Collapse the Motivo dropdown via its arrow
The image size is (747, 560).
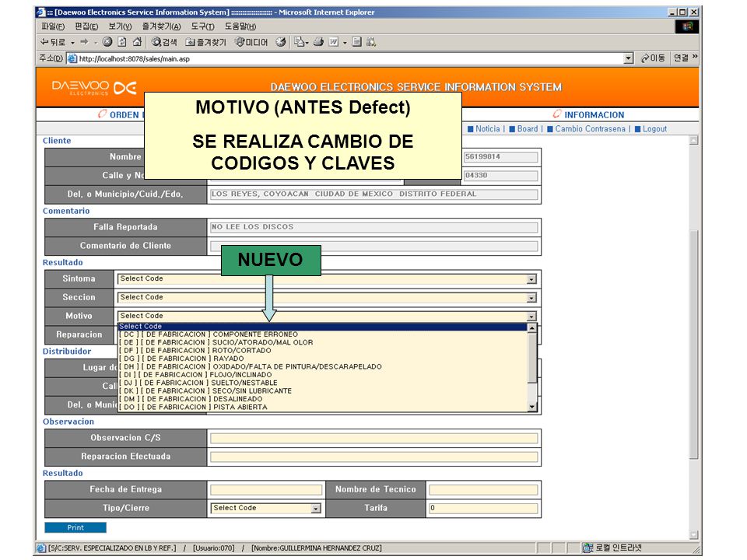tap(531, 317)
